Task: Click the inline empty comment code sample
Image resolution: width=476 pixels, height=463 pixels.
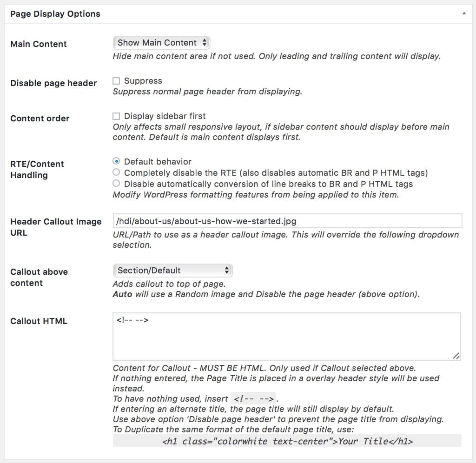Action: tap(253, 399)
